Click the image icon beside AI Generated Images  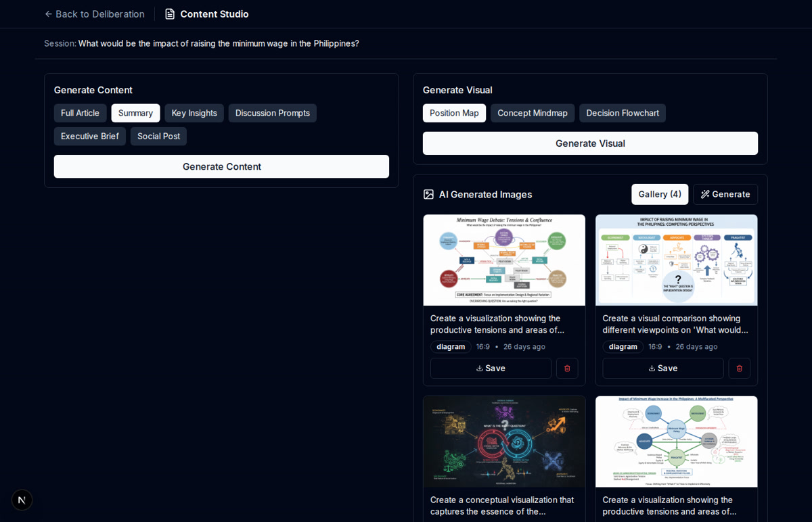point(428,194)
